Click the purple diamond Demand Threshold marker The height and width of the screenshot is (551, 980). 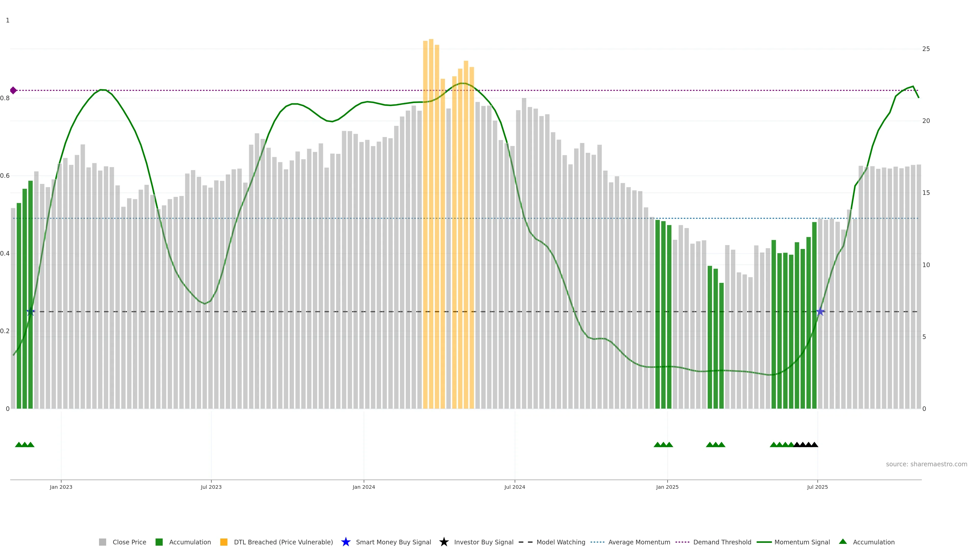[x=13, y=91]
